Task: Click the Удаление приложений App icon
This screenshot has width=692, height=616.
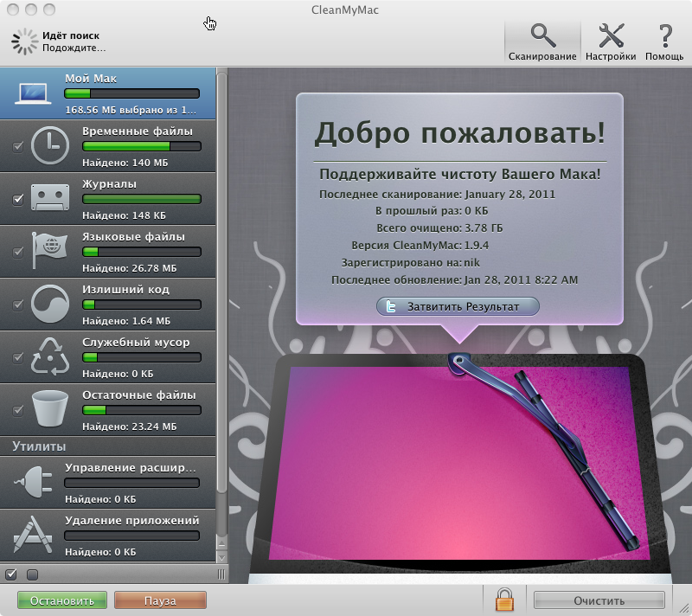Action: 33,535
